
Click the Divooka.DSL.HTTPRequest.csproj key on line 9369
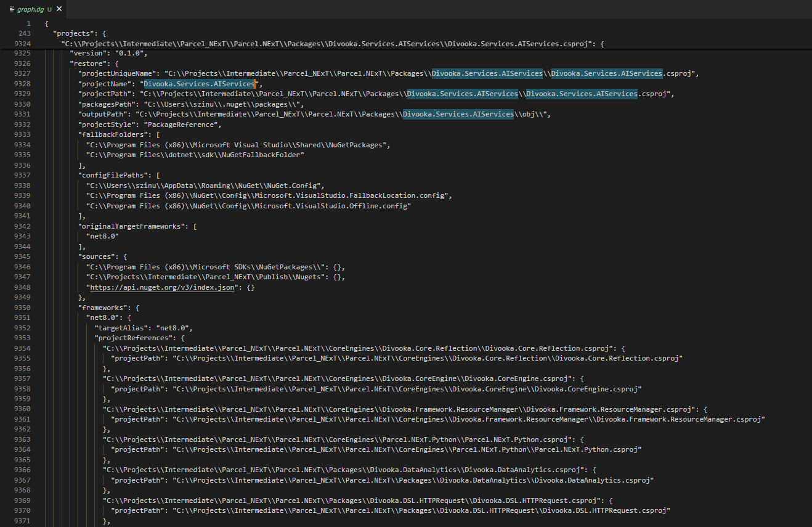click(351, 500)
